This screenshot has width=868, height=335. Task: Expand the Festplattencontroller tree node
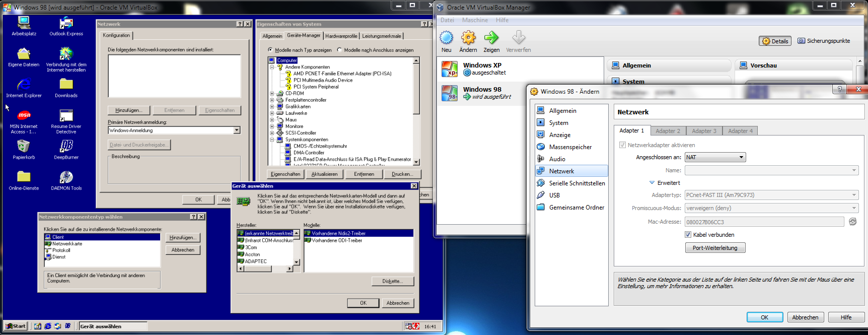coord(272,100)
